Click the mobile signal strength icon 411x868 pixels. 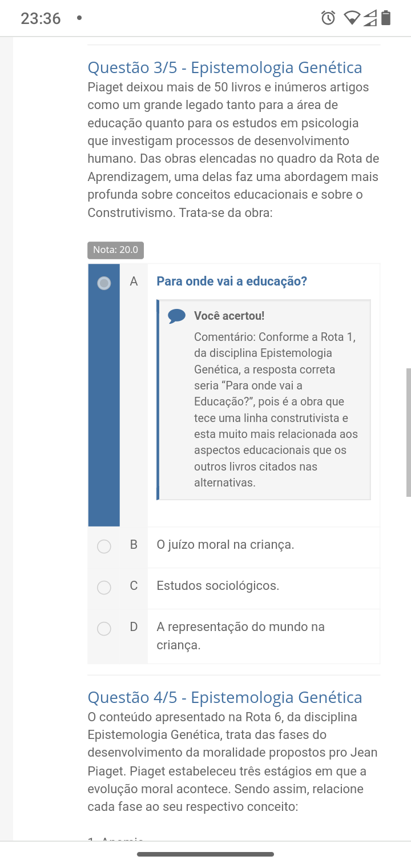pos(370,19)
